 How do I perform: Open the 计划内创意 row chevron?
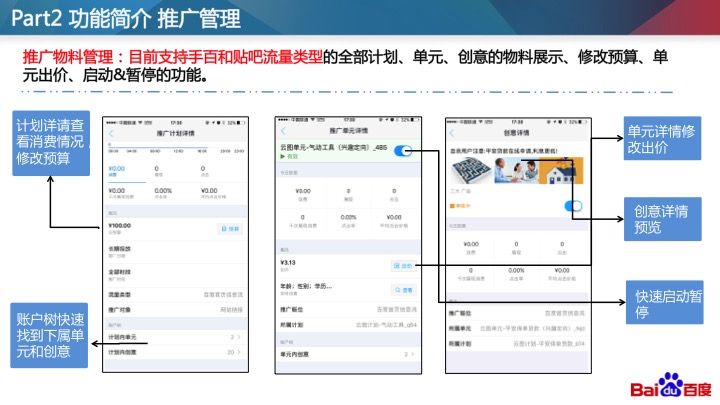238,352
